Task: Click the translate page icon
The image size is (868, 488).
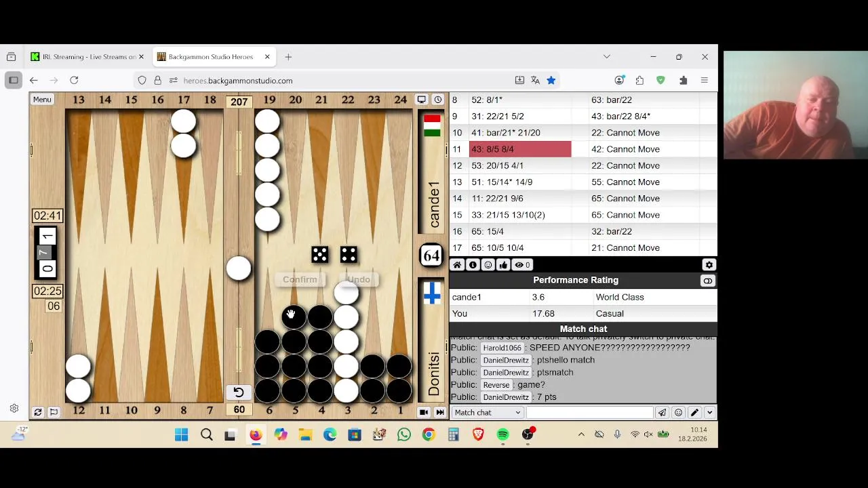Action: (x=535, y=81)
